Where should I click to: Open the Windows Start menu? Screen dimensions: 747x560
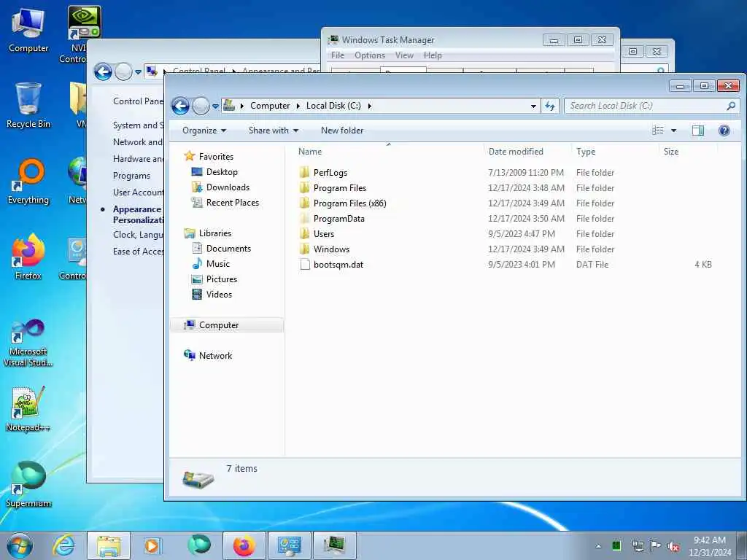click(x=20, y=545)
